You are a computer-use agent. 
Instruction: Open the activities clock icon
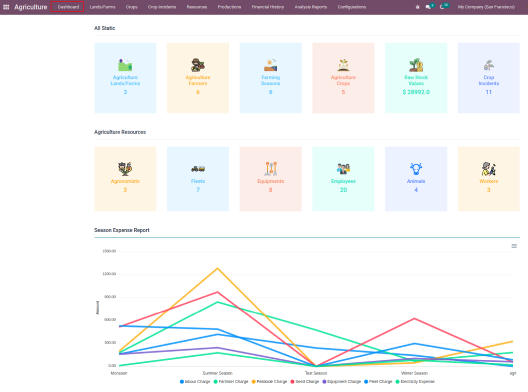442,7
